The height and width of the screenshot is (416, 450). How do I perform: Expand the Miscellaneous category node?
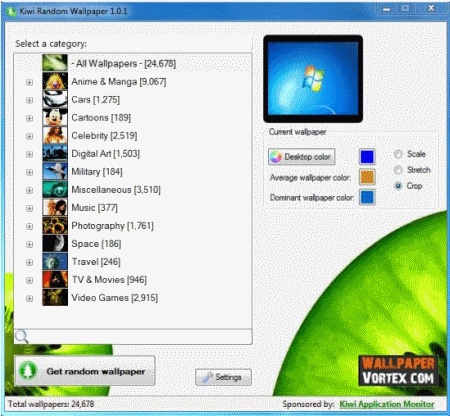(30, 190)
